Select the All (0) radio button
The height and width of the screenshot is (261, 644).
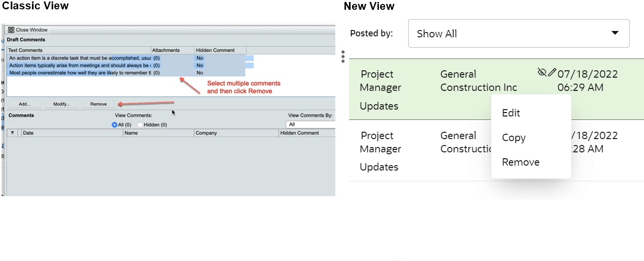115,125
